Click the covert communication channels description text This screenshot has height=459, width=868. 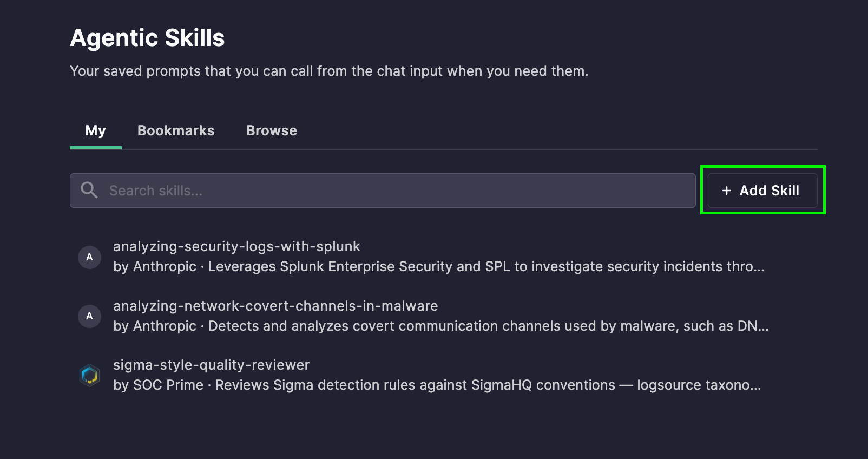click(489, 326)
